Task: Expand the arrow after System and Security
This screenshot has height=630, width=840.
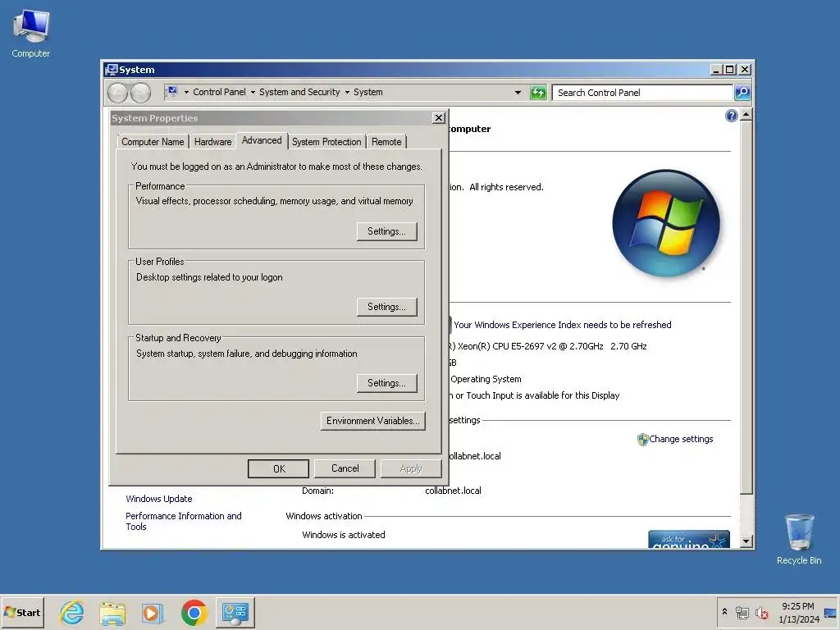Action: tap(347, 92)
